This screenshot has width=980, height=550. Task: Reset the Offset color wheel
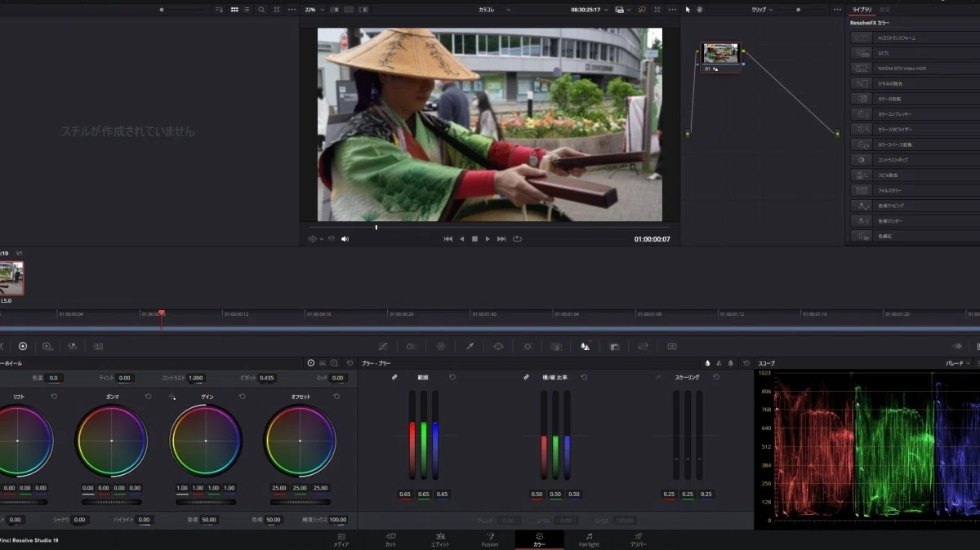[x=336, y=397]
